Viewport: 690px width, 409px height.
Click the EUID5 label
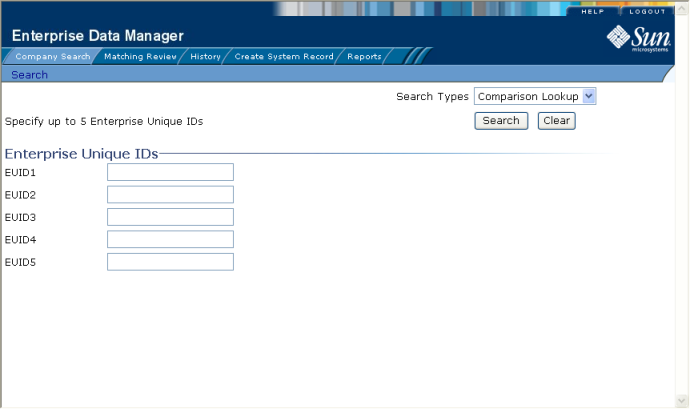tap(20, 262)
